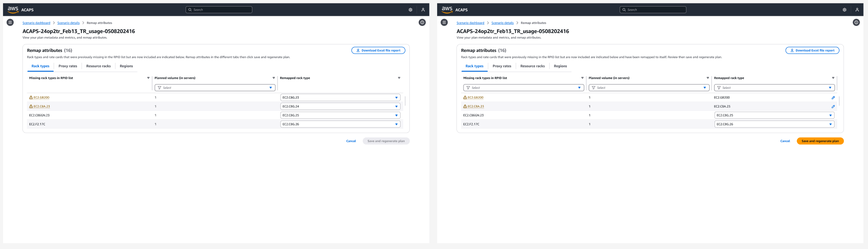Click edit pencil for EC2.GB200 row, right screen
This screenshot has width=868, height=249.
[x=833, y=98]
